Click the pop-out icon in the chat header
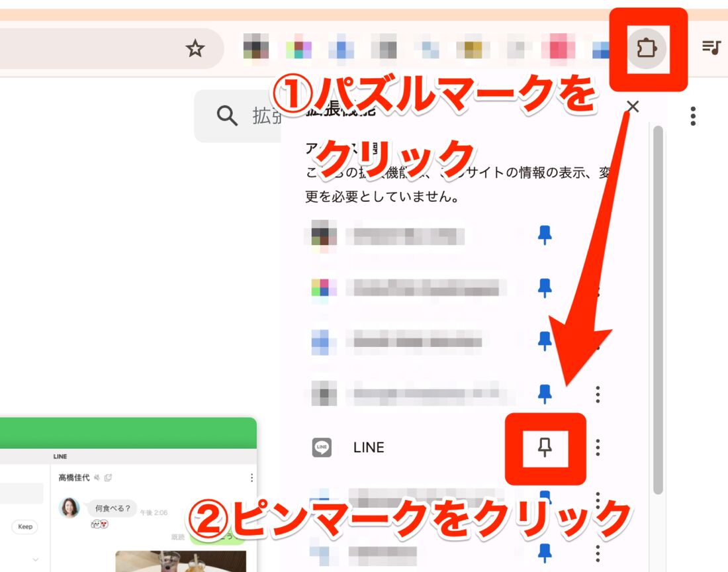The width and height of the screenshot is (728, 572). click(108, 478)
